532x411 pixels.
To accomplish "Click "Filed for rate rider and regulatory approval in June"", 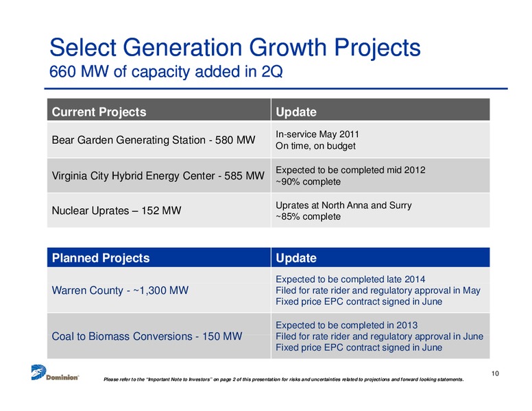I will [379, 336].
